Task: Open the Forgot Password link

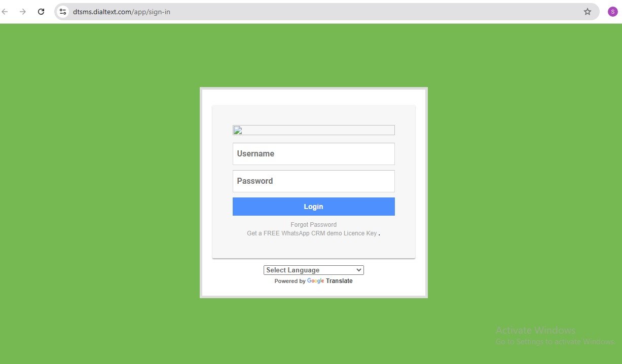Action: [313, 225]
